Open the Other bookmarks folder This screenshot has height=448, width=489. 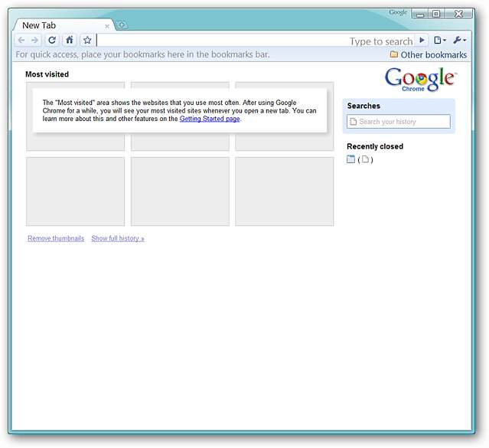pos(429,54)
